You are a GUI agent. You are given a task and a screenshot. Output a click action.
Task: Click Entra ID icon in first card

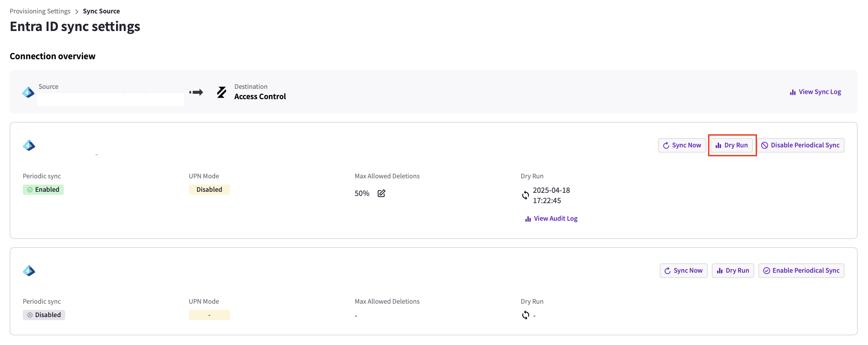coord(29,145)
